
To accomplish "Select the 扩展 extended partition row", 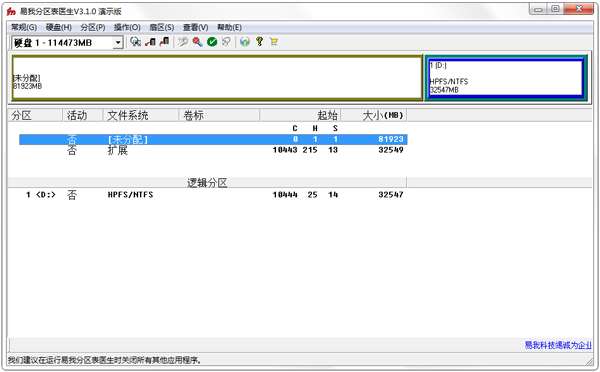I will click(x=214, y=150).
